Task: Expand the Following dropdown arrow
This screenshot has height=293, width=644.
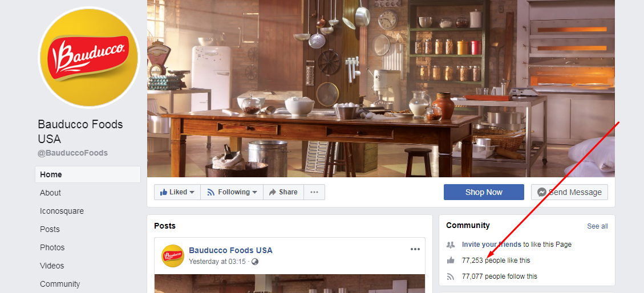Action: pos(254,192)
